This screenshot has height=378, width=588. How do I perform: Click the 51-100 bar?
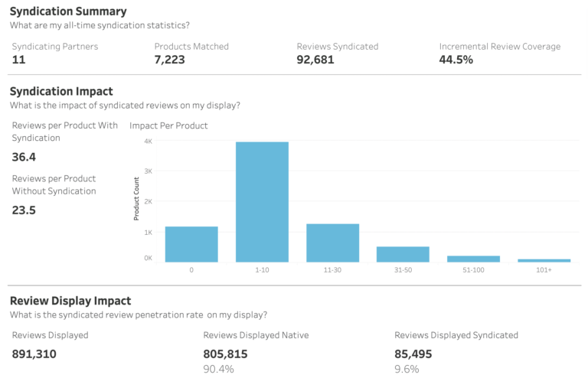click(473, 259)
